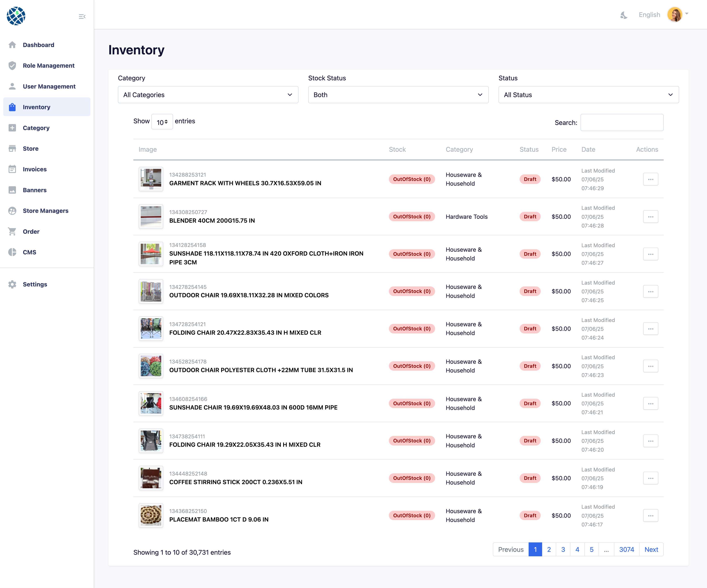The height and width of the screenshot is (588, 707).
Task: Expand the All Status dropdown
Action: click(588, 95)
